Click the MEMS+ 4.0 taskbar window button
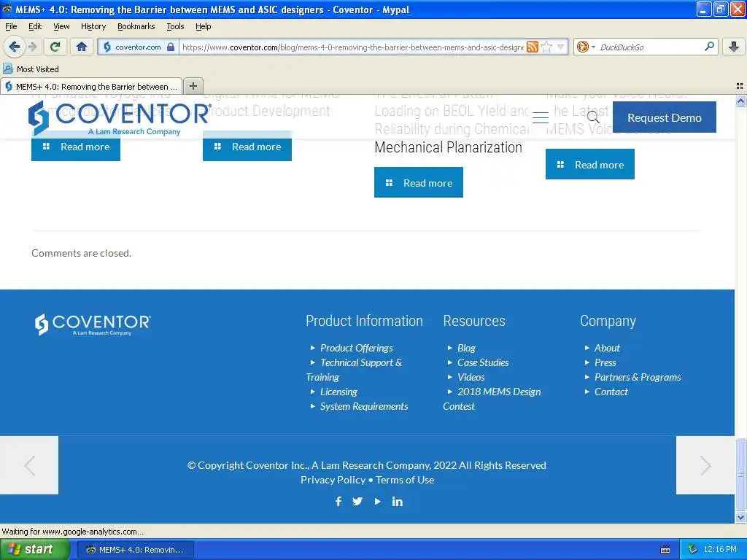The width and height of the screenshot is (747, 560). [135, 550]
